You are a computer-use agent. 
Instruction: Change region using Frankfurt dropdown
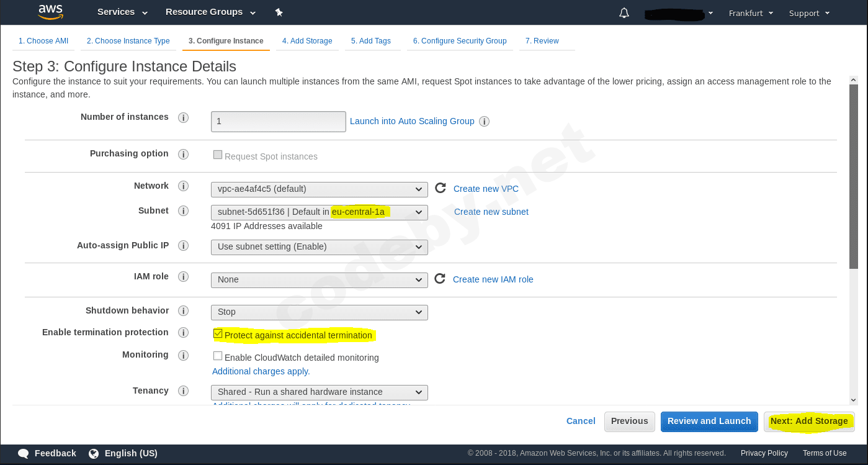(x=751, y=12)
